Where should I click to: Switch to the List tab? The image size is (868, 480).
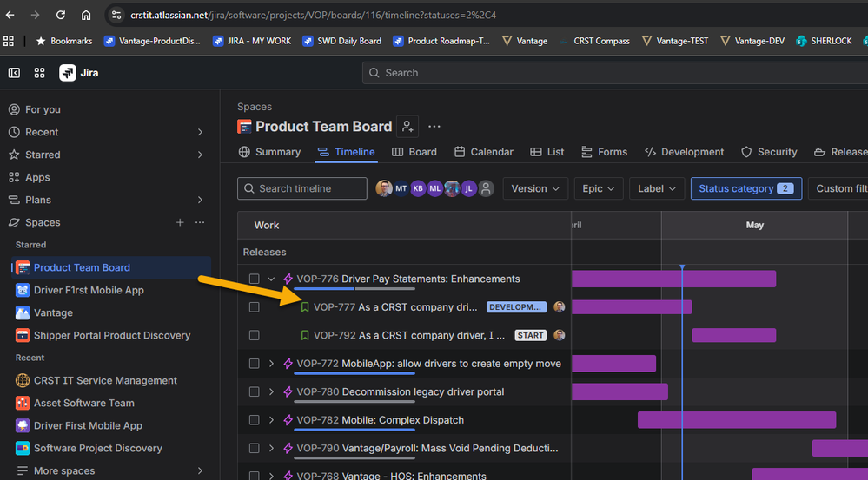click(x=547, y=152)
